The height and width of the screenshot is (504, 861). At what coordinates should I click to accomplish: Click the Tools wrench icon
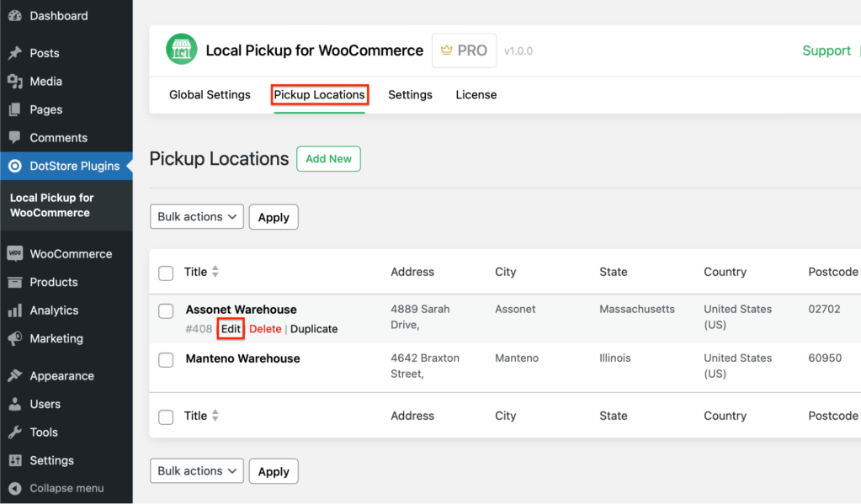[x=15, y=432]
